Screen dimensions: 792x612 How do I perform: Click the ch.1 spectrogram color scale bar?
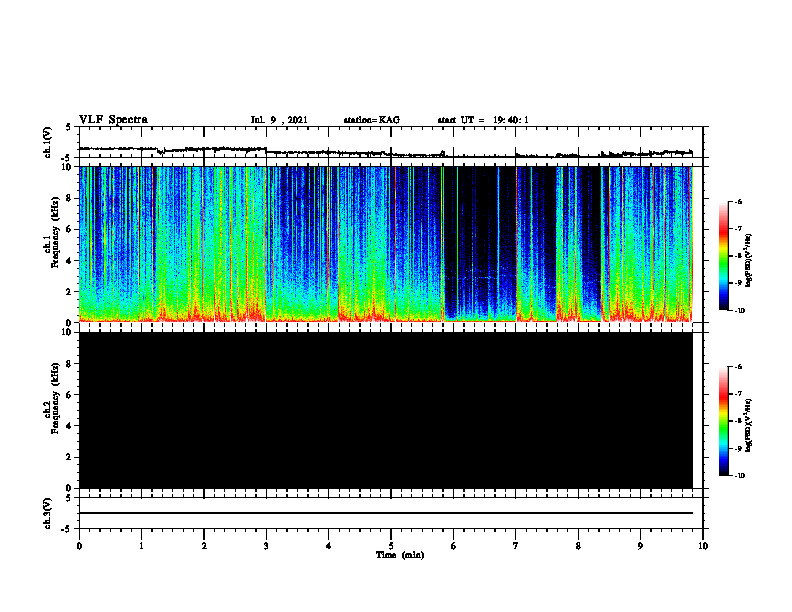click(x=724, y=256)
